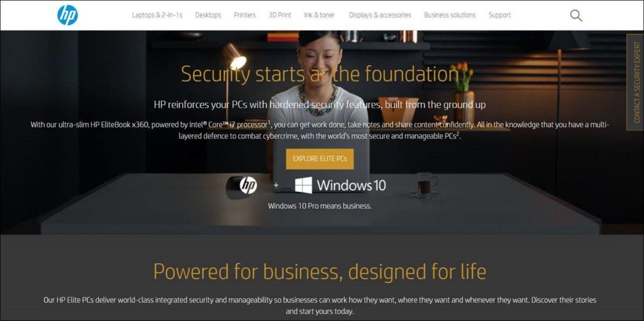Screen dimensions: 644x321
Task: Click the white HP logo near Windows 10
Action: [x=248, y=186]
